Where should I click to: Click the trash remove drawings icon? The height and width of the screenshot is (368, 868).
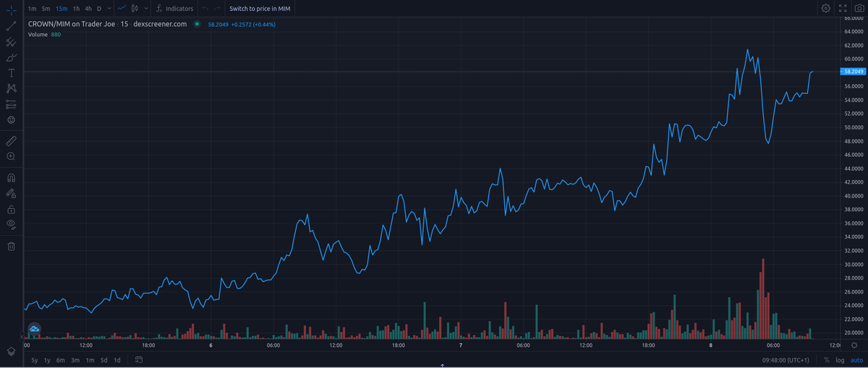tap(11, 246)
